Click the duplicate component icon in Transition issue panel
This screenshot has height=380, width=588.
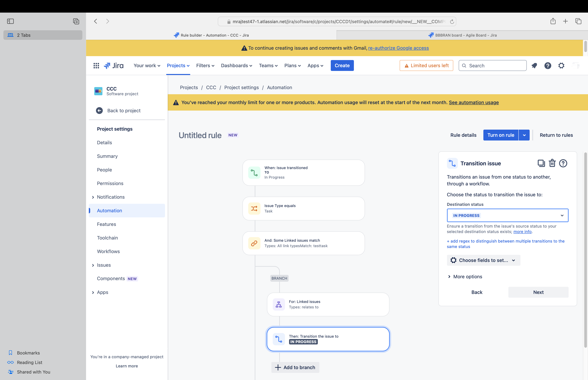click(x=541, y=163)
